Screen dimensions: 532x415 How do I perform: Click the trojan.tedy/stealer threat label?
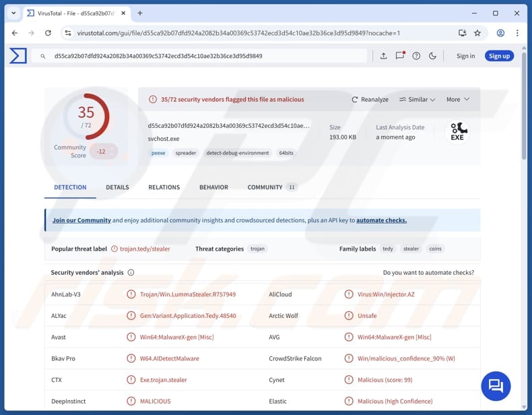145,249
